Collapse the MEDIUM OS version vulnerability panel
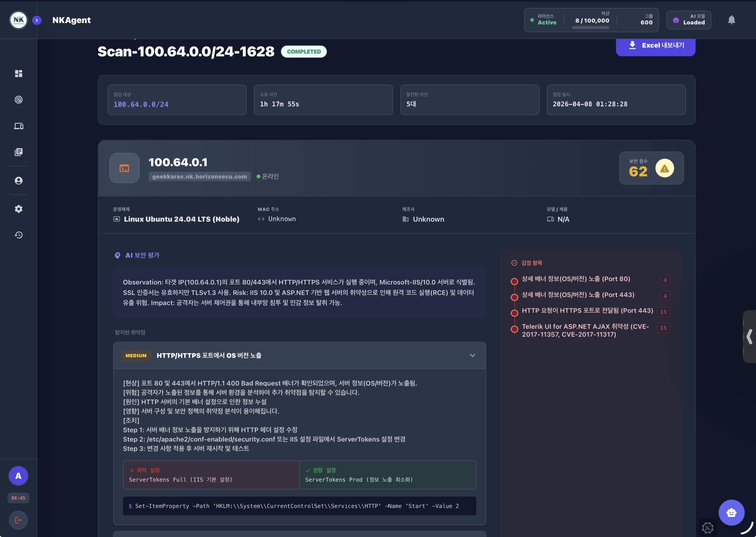This screenshot has width=756, height=537. 472,356
